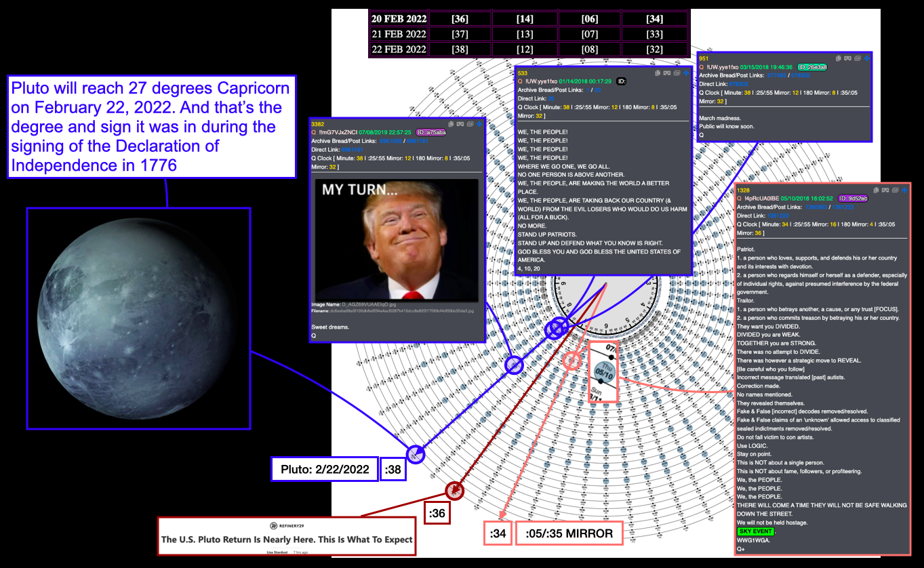Click the :38 label box
This screenshot has width=924, height=568.
(x=393, y=469)
